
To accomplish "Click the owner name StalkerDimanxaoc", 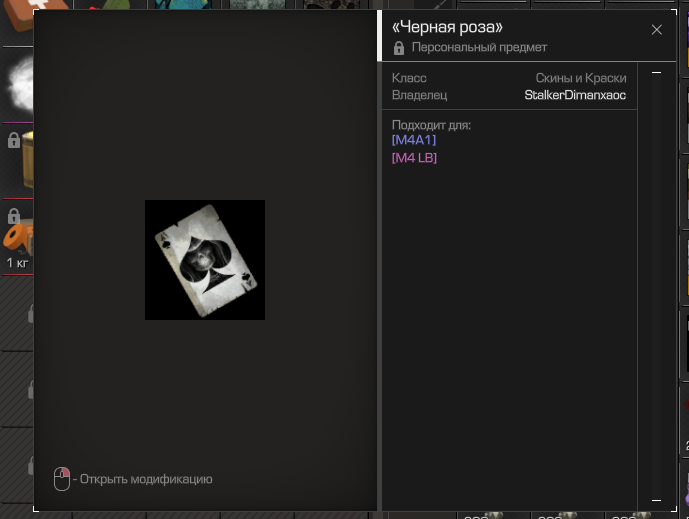I will click(x=575, y=95).
